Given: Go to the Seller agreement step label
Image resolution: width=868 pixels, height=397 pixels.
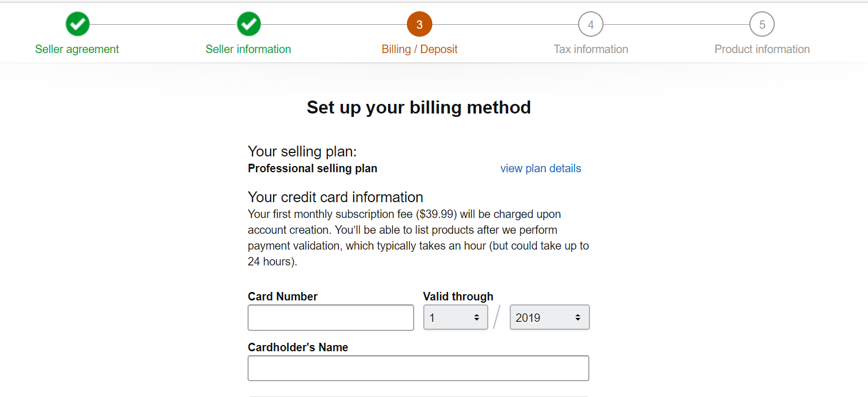Looking at the screenshot, I should [77, 49].
